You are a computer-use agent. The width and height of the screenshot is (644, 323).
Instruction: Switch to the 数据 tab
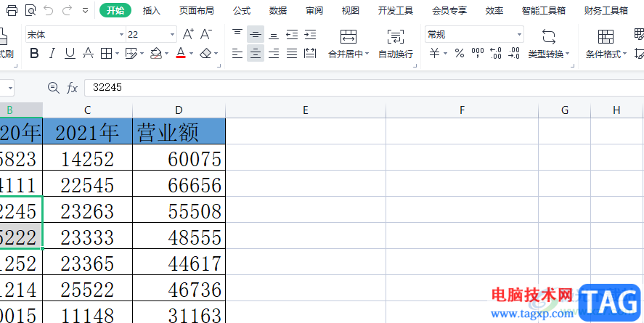278,11
